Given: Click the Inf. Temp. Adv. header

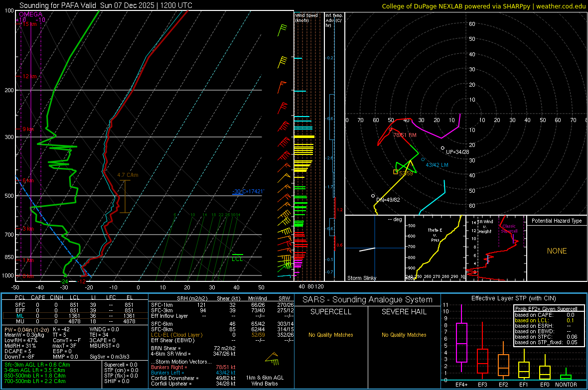Looking at the screenshot, I should click(x=334, y=20).
